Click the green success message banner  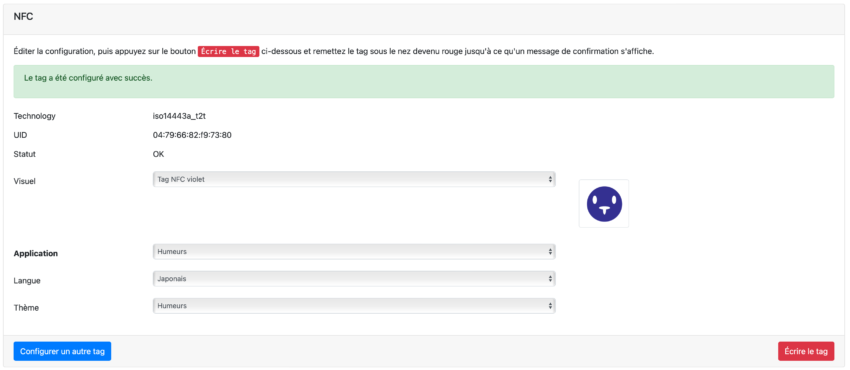424,81
